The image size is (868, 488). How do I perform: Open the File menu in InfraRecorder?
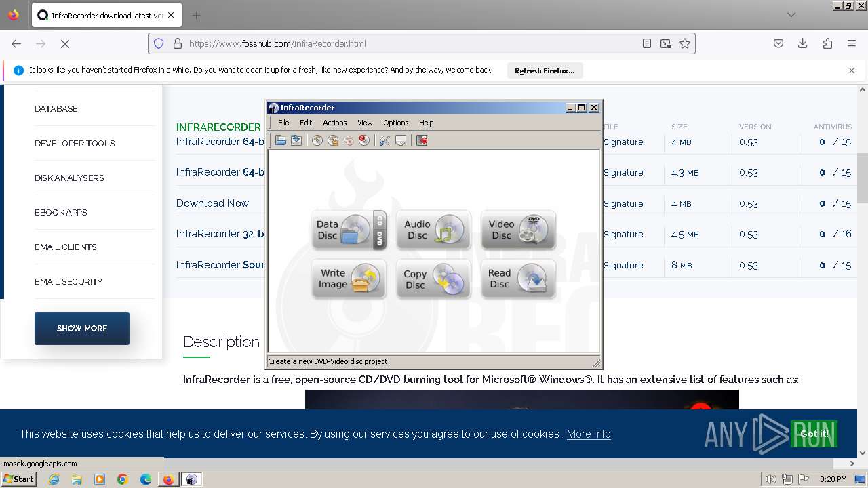283,123
